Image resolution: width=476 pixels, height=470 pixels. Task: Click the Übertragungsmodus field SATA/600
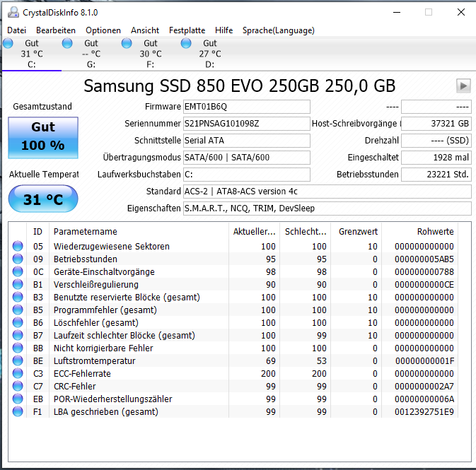(247, 158)
